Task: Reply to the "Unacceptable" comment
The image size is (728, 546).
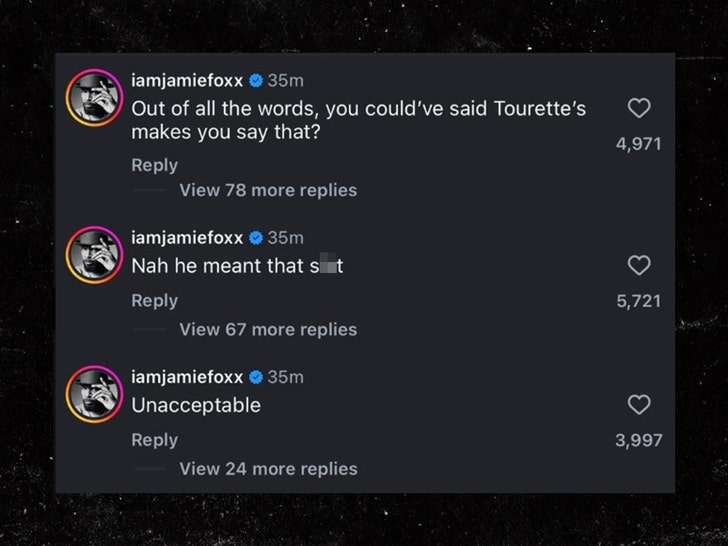Action: point(154,440)
